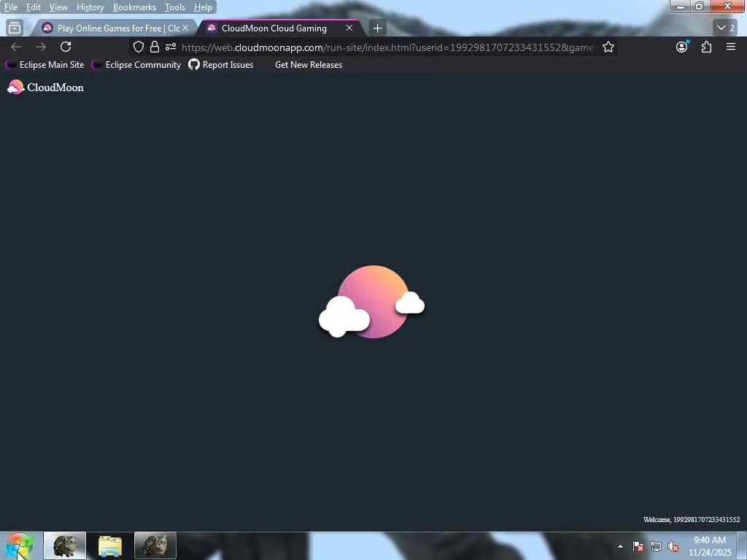This screenshot has height=560, width=747.
Task: Click the Welcome user ID text
Action: (x=692, y=519)
